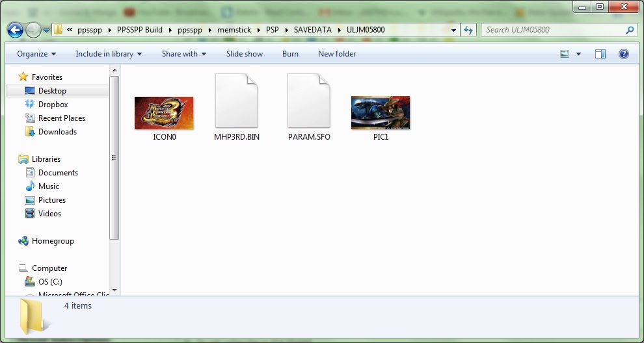Screen dimensions: 644x343
Task: Click the search magnifier icon
Action: [629, 30]
